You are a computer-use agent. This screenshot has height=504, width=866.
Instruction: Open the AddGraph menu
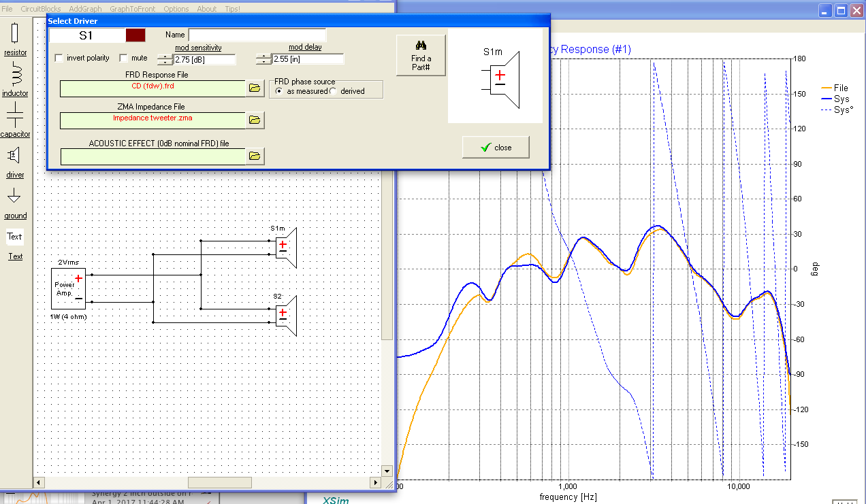[x=85, y=9]
